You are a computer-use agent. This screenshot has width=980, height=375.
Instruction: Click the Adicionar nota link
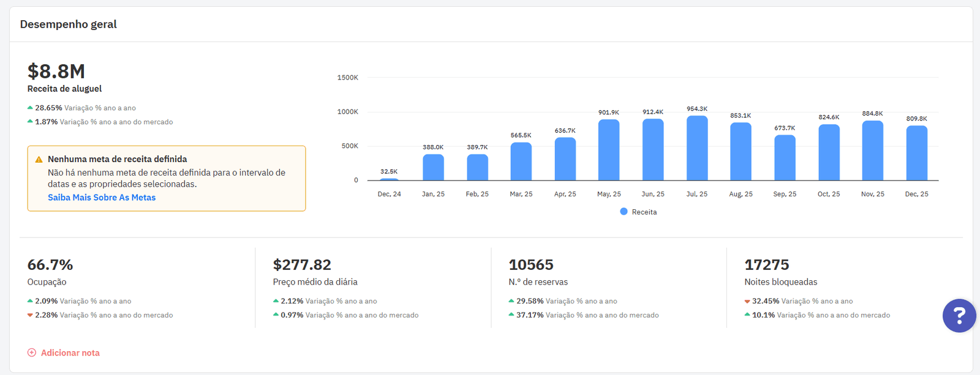click(70, 353)
